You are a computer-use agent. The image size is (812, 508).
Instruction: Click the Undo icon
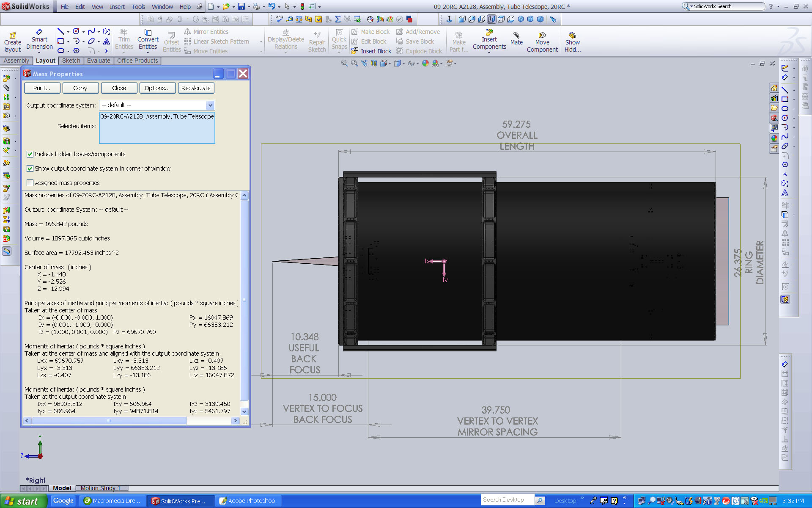(x=272, y=6)
